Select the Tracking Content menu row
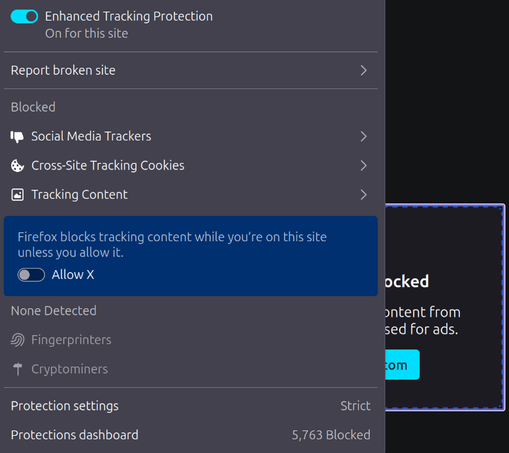509x453 pixels. click(191, 195)
